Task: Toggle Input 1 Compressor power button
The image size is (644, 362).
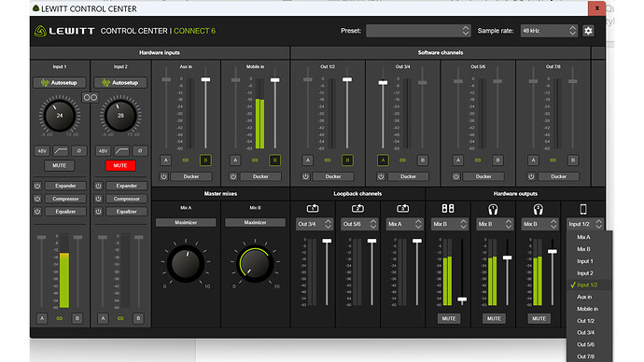Action: (37, 199)
